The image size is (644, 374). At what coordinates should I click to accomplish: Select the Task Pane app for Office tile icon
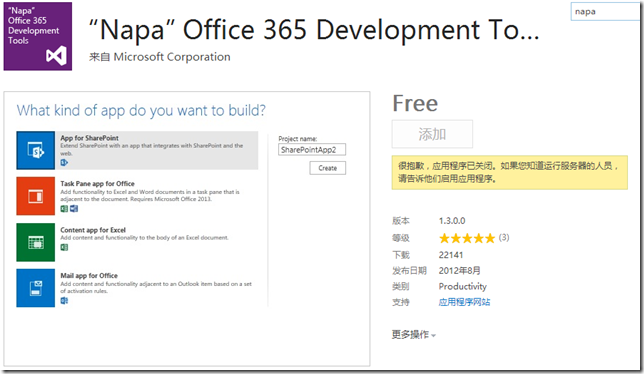[x=36, y=196]
